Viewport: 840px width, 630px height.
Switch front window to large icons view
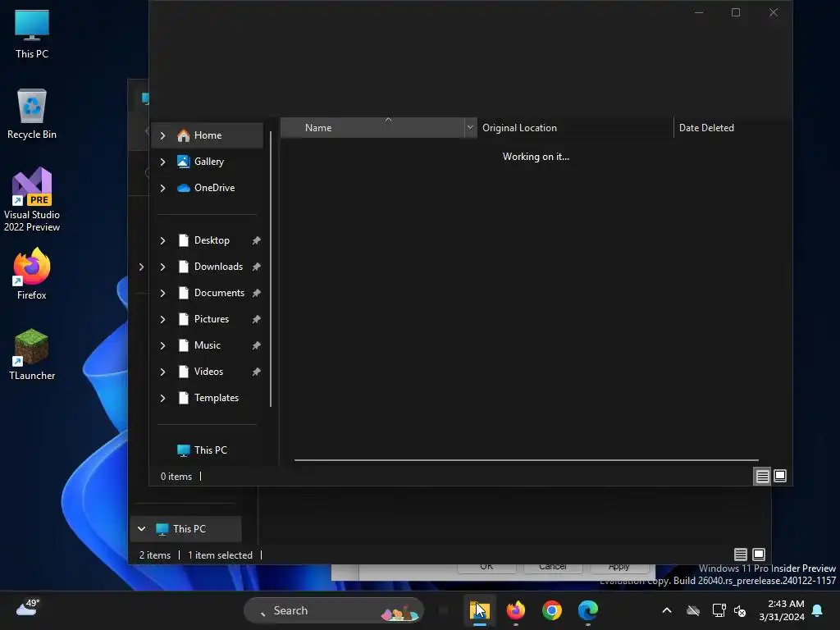coord(781,476)
